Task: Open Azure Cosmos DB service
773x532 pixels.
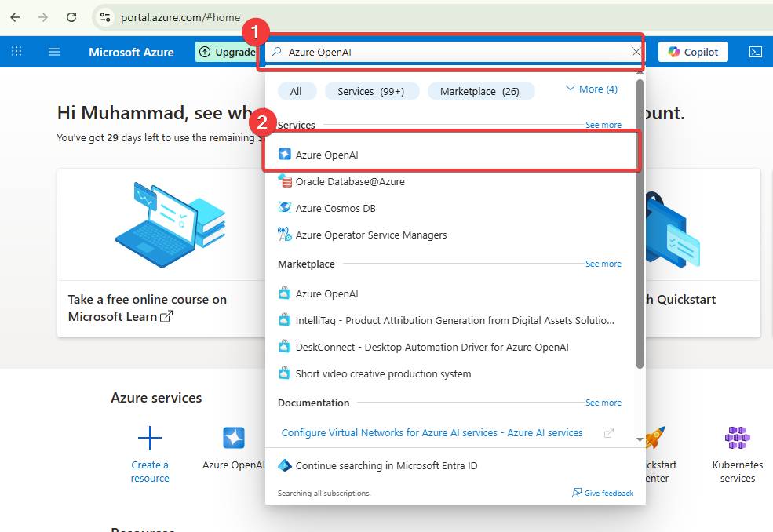Action: pyautogui.click(x=451, y=208)
